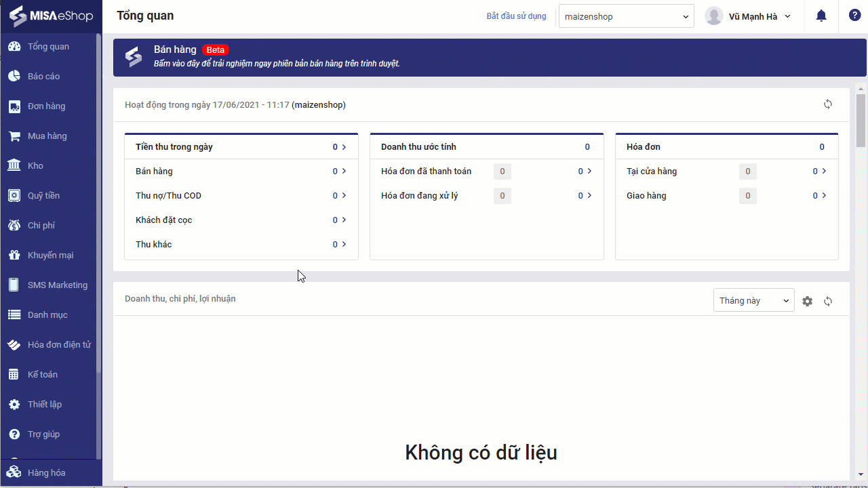The width and height of the screenshot is (868, 488).
Task: Click Tiền thu trong ngày heading
Action: [174, 147]
